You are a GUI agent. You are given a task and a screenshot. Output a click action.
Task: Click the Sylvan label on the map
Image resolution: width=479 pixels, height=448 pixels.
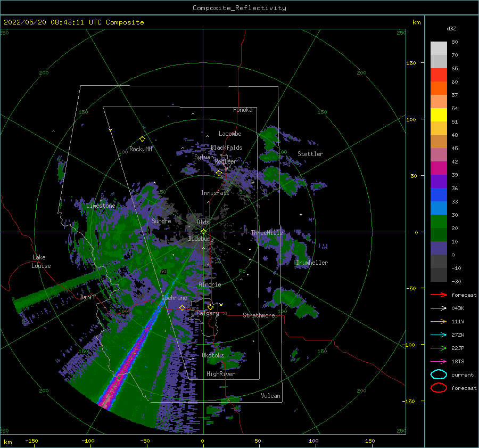tap(204, 157)
